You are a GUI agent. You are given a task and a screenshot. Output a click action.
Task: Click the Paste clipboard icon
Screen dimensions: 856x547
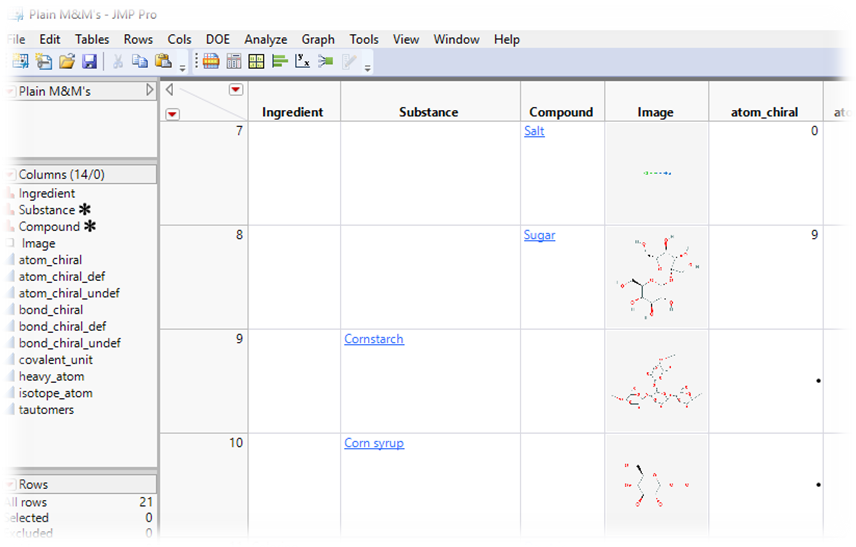point(163,61)
